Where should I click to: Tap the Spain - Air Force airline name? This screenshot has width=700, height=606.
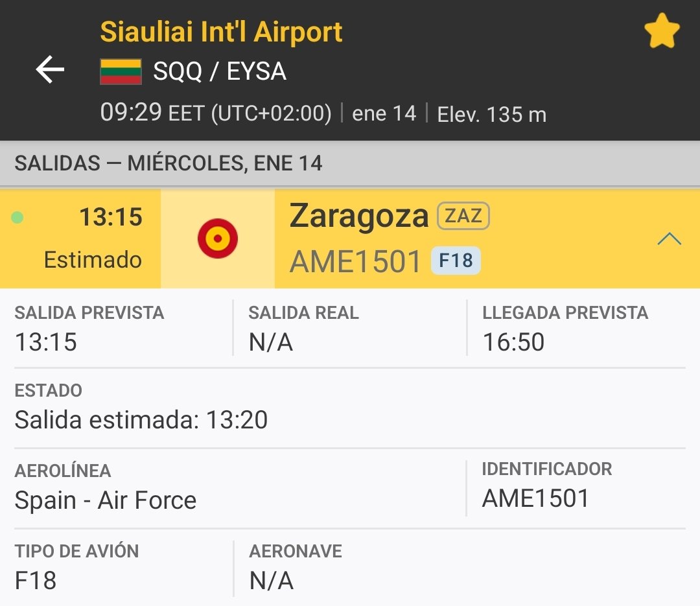click(106, 500)
